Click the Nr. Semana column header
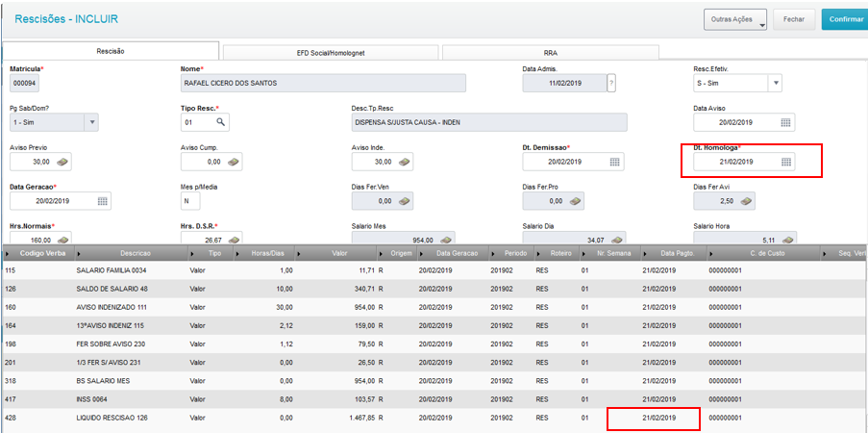The image size is (868, 433). (610, 253)
